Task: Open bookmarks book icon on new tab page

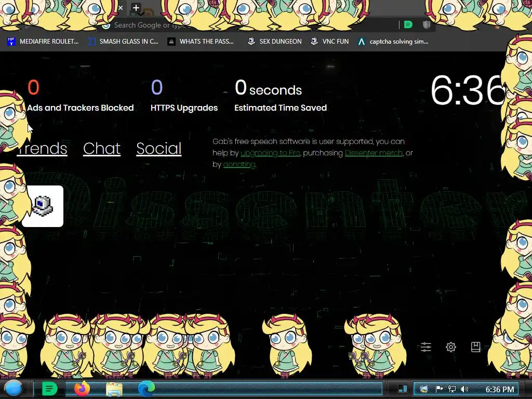Action: (476, 347)
